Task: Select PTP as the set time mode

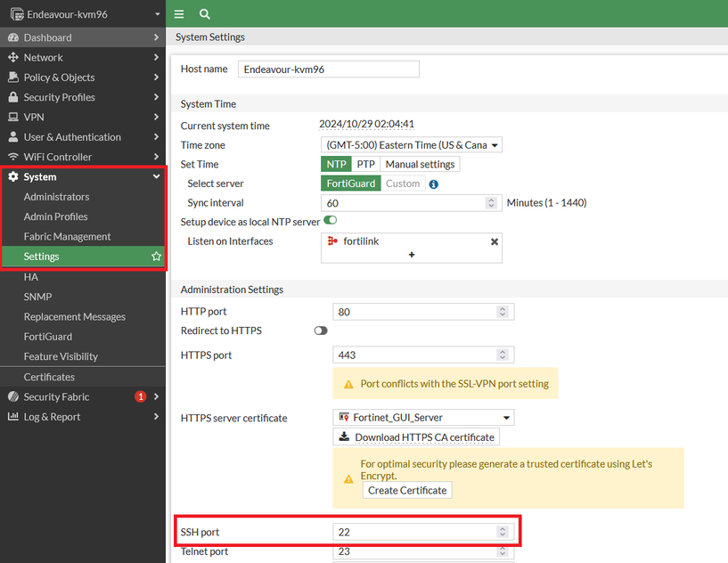Action: (365, 165)
